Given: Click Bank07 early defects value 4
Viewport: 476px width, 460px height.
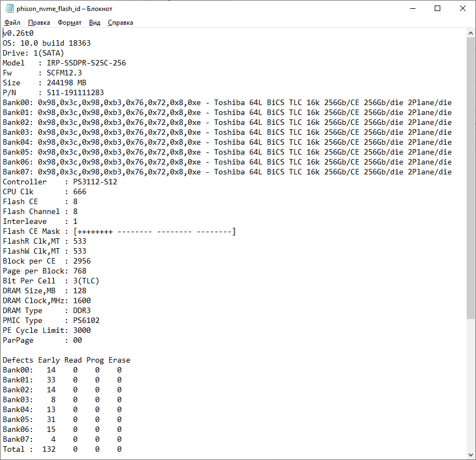Looking at the screenshot, I should [x=53, y=439].
